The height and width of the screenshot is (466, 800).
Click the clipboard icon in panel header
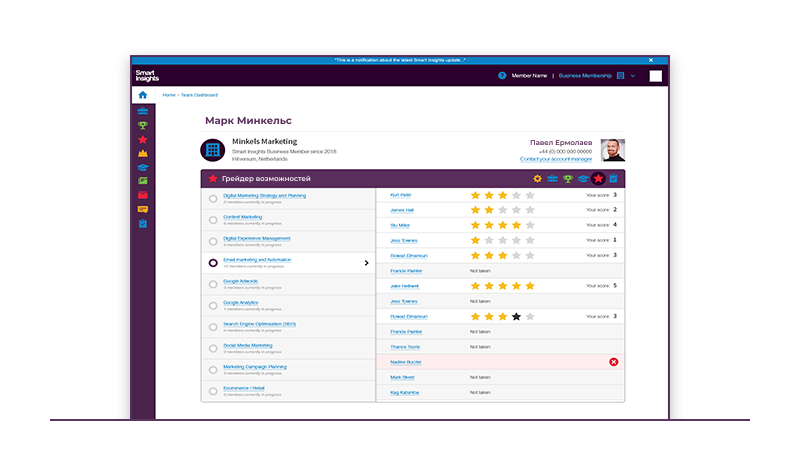pos(613,179)
